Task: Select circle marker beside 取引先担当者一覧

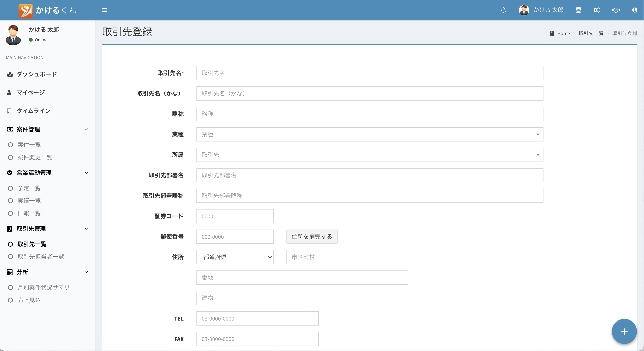Action: pyautogui.click(x=10, y=257)
